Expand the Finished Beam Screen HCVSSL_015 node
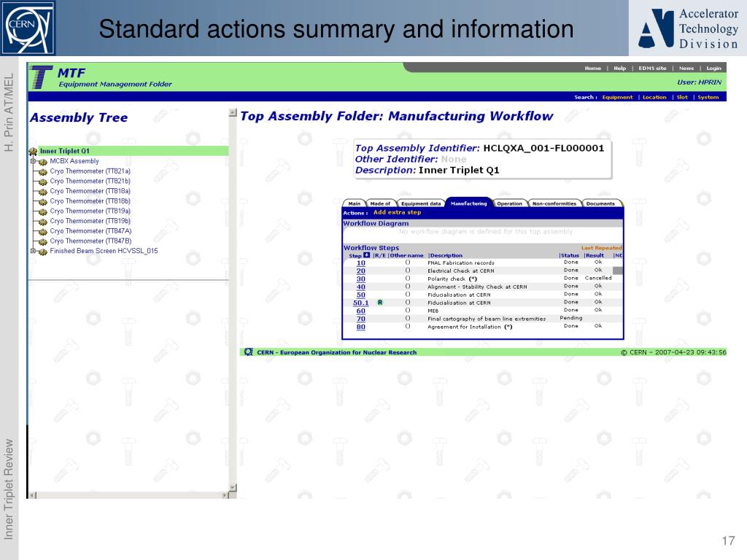Screen dimensions: 747x560 (33, 251)
